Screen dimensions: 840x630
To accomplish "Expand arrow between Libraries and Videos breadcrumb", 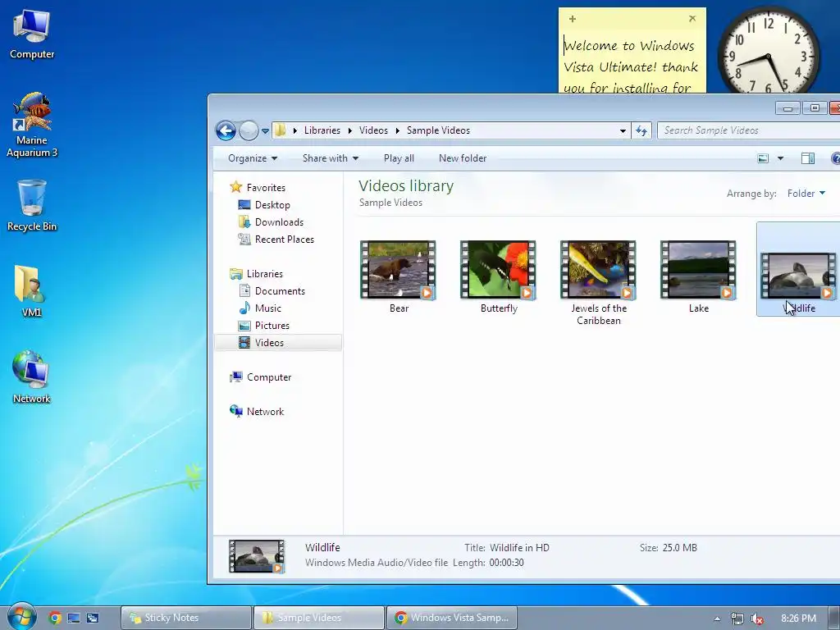I will pyautogui.click(x=349, y=130).
